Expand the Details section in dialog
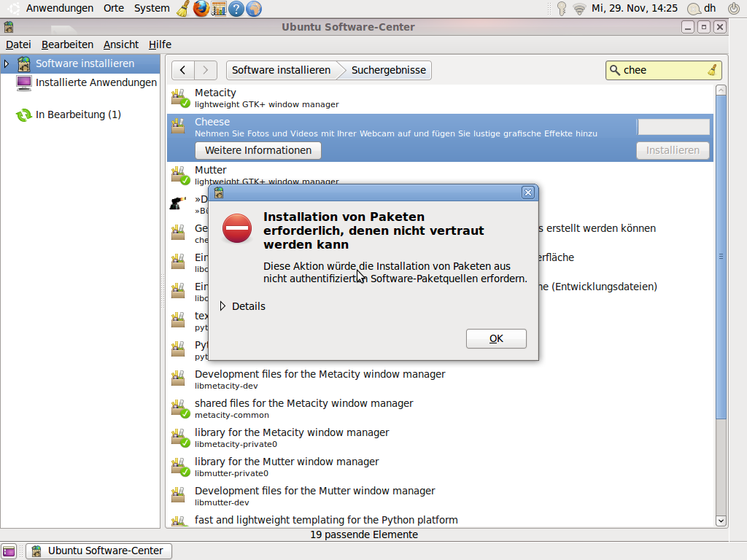747x560 pixels. click(242, 306)
